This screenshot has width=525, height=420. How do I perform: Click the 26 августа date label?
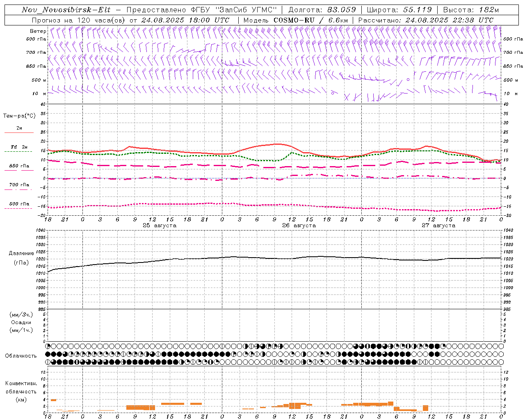pos(299,226)
